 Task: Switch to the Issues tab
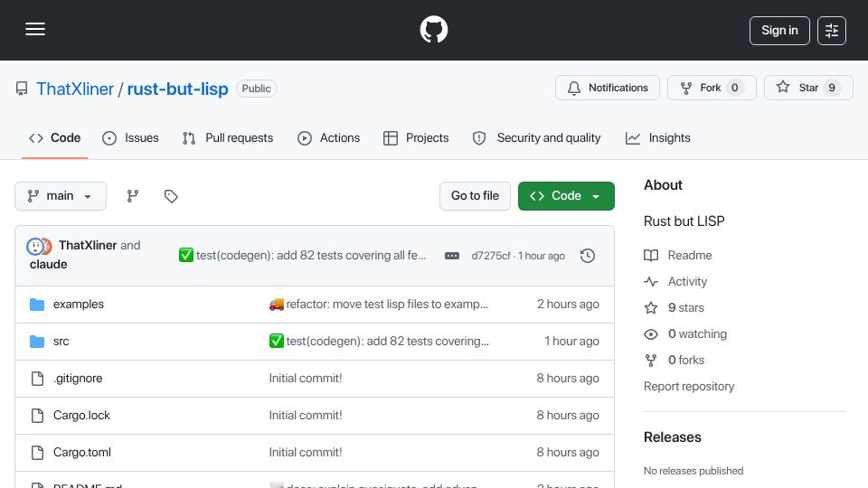click(x=130, y=137)
